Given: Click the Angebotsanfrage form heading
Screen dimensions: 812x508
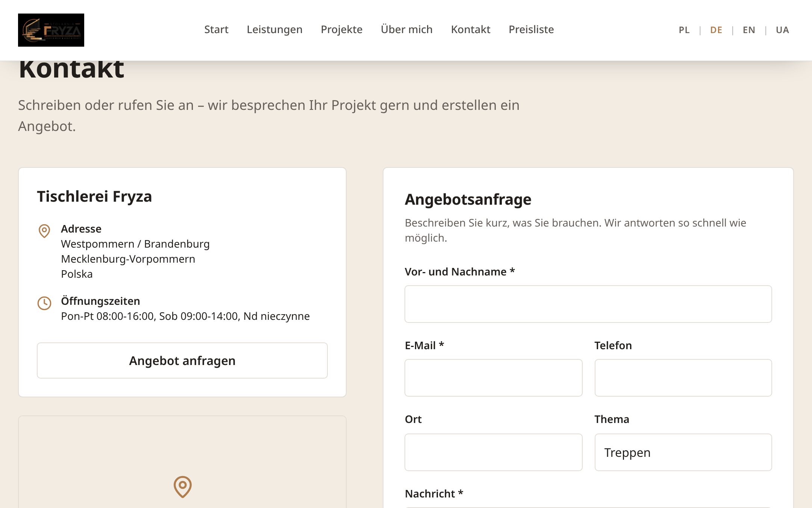Looking at the screenshot, I should (x=468, y=199).
